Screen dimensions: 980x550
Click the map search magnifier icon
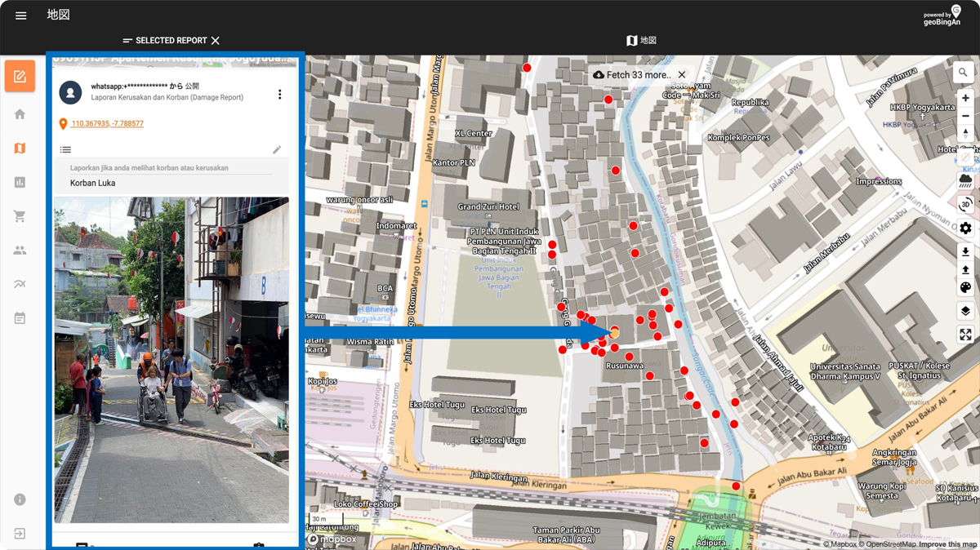pos(964,73)
